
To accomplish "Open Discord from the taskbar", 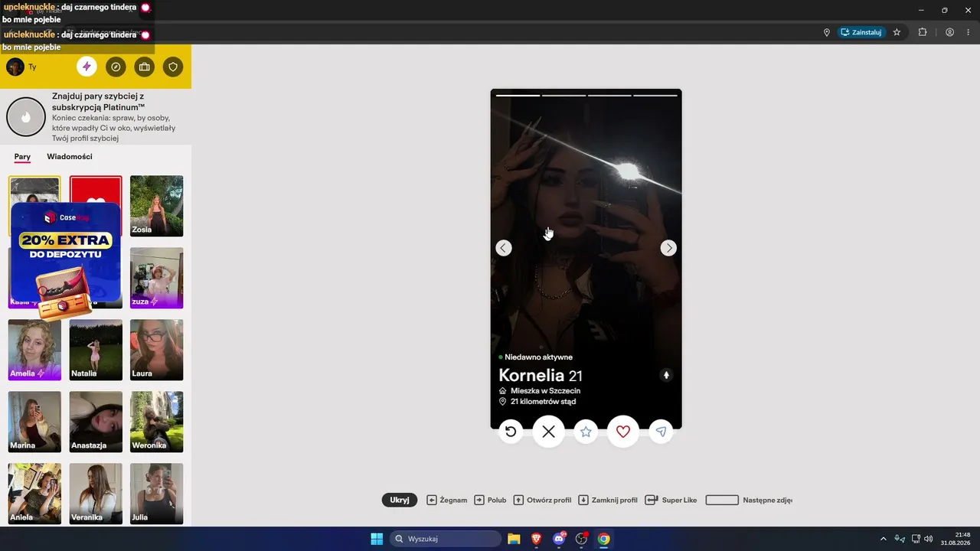I will click(x=559, y=539).
